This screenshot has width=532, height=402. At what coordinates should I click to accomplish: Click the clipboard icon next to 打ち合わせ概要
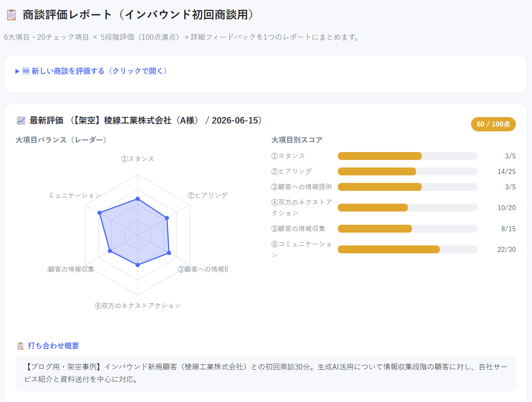click(x=21, y=346)
